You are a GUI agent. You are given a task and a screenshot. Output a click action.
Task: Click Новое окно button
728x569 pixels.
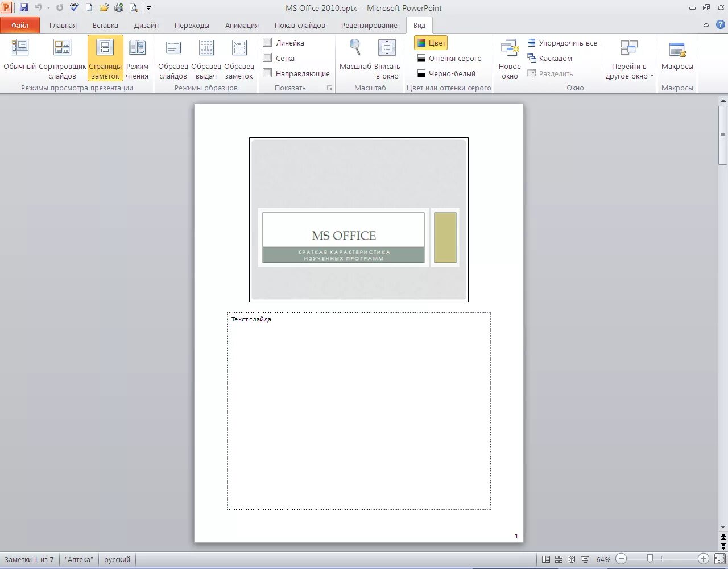pos(510,57)
